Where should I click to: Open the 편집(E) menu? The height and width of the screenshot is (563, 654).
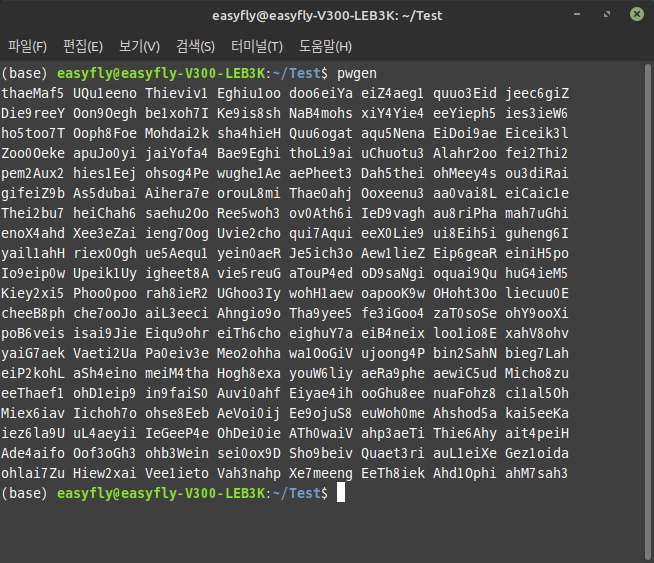coord(83,46)
